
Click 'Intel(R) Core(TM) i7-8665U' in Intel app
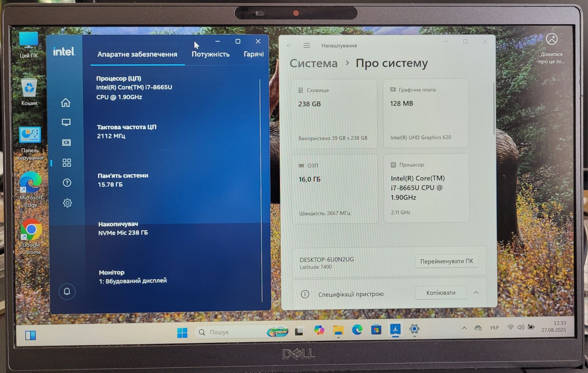click(134, 87)
